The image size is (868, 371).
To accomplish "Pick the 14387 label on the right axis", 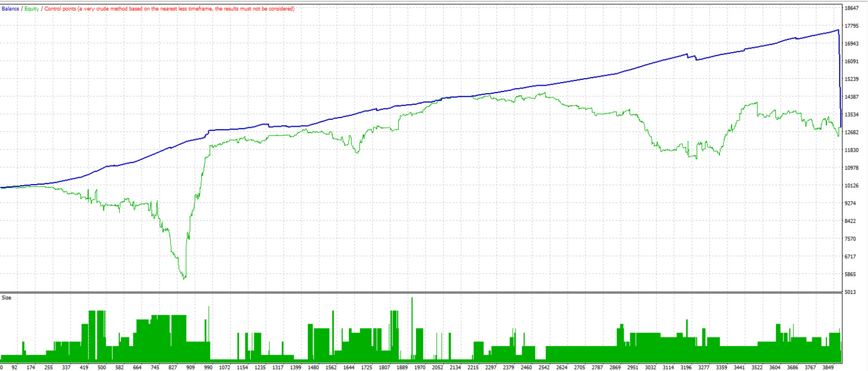I will pyautogui.click(x=852, y=97).
